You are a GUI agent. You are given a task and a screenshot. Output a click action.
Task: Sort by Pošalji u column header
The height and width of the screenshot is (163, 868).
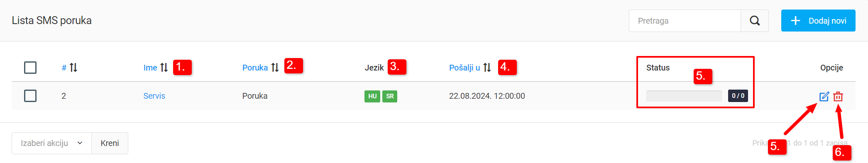tap(465, 68)
